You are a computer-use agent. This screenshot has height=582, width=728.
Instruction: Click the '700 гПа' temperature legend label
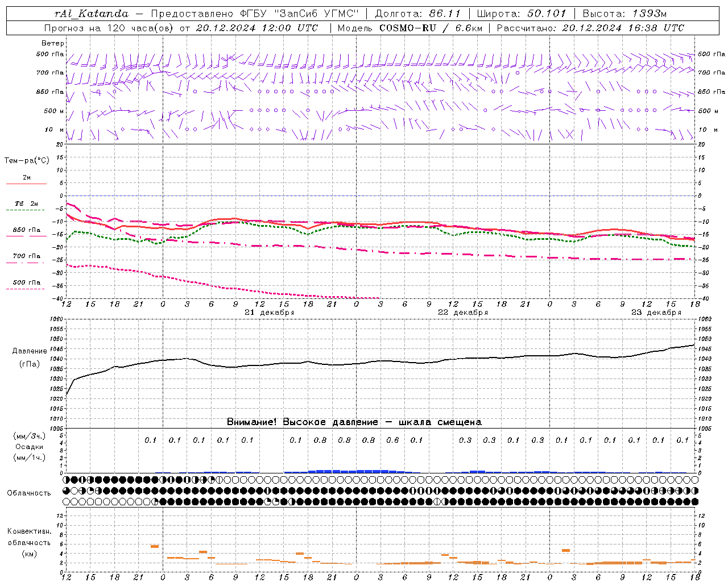(27, 256)
